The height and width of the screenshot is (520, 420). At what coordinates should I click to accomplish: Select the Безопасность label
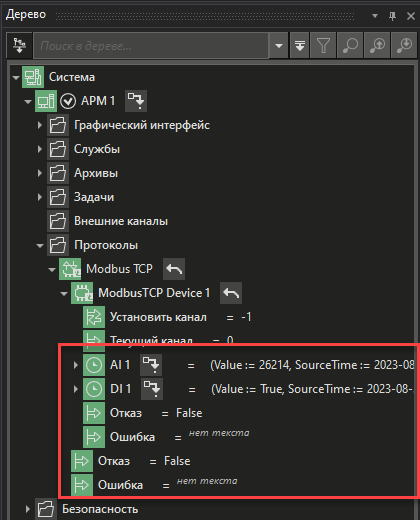pos(100,509)
